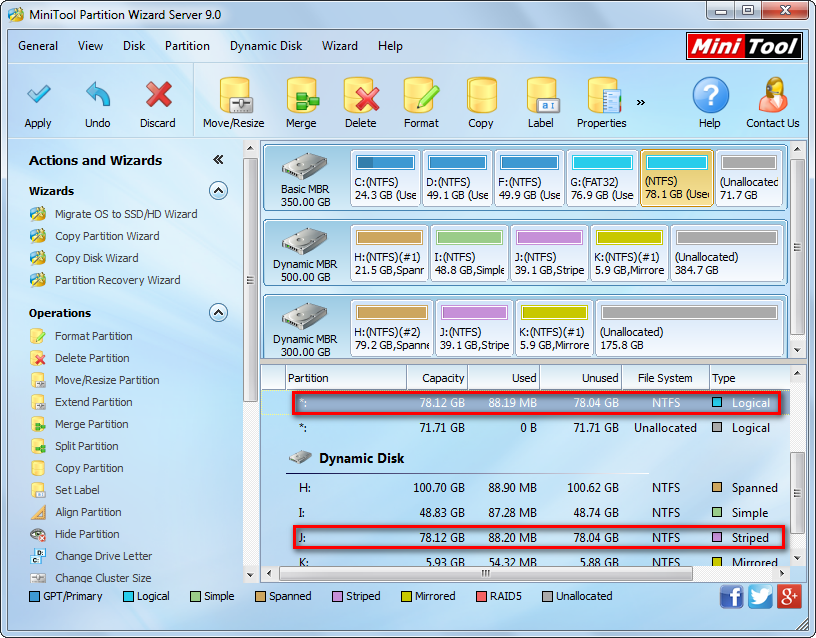Open the Label toolbar tool
Viewport: 816px width, 638px height.
tap(542, 95)
